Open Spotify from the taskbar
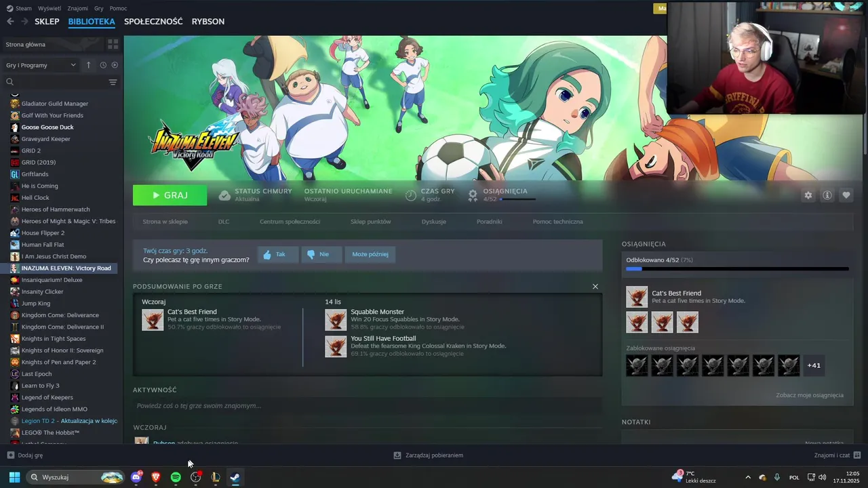Image resolution: width=868 pixels, height=488 pixels. (176, 477)
